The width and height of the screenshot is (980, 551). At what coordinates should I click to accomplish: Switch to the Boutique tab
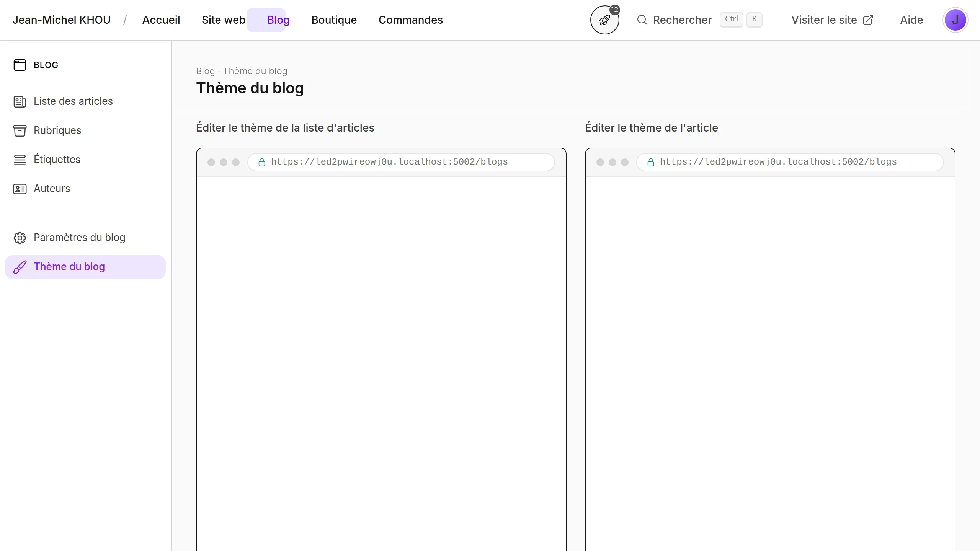point(334,20)
